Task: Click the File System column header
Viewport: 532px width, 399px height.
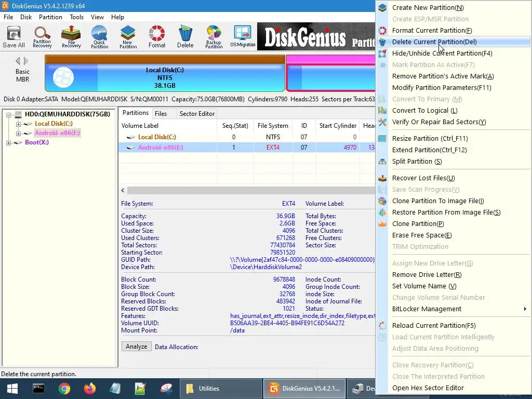Action: (273, 126)
